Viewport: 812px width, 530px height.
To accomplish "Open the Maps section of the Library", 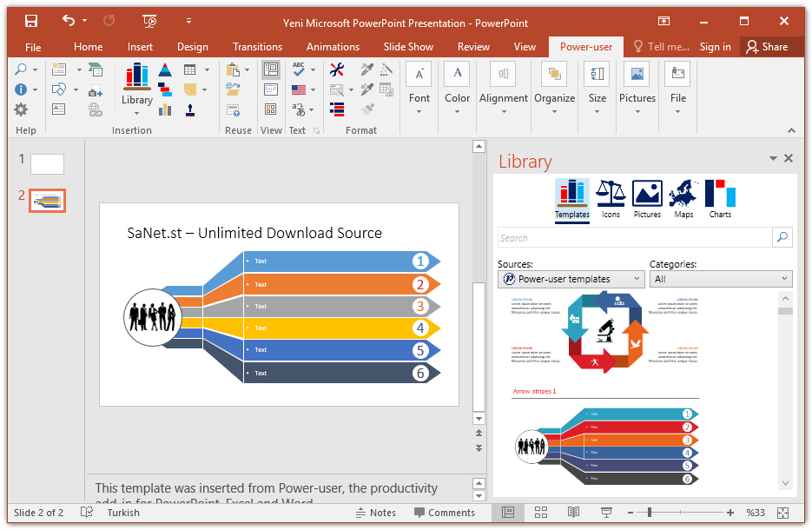I will coord(683,193).
